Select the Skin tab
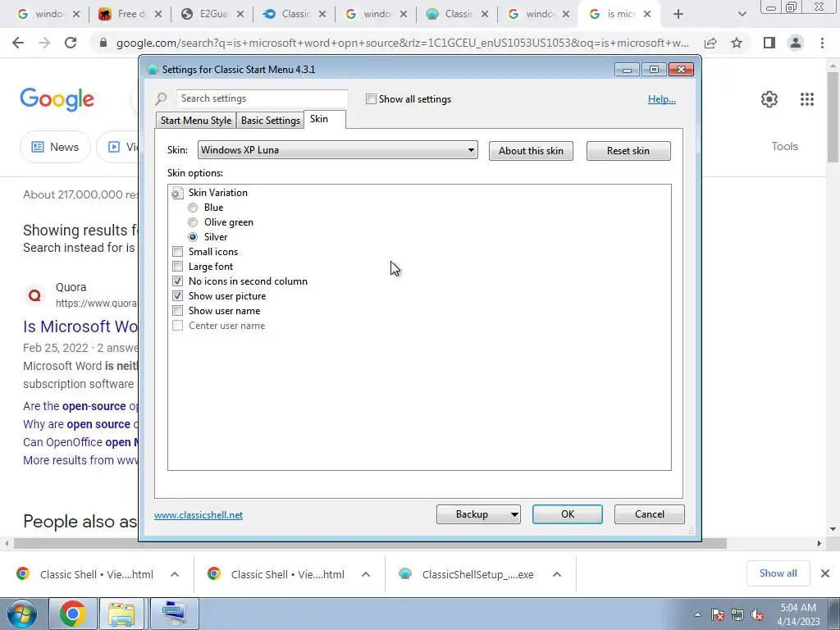Viewport: 840px width, 630px height. (x=325, y=120)
